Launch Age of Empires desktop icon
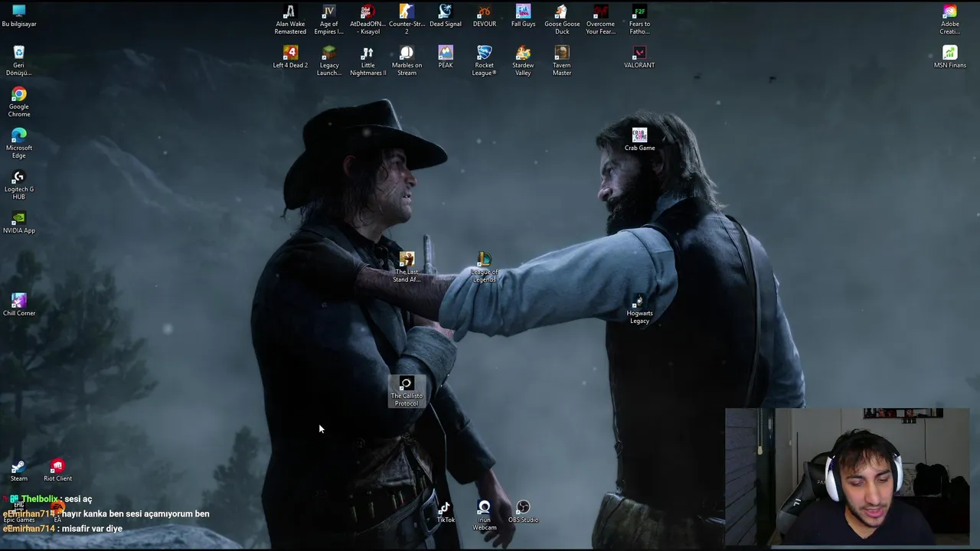980x551 pixels. 329,20
